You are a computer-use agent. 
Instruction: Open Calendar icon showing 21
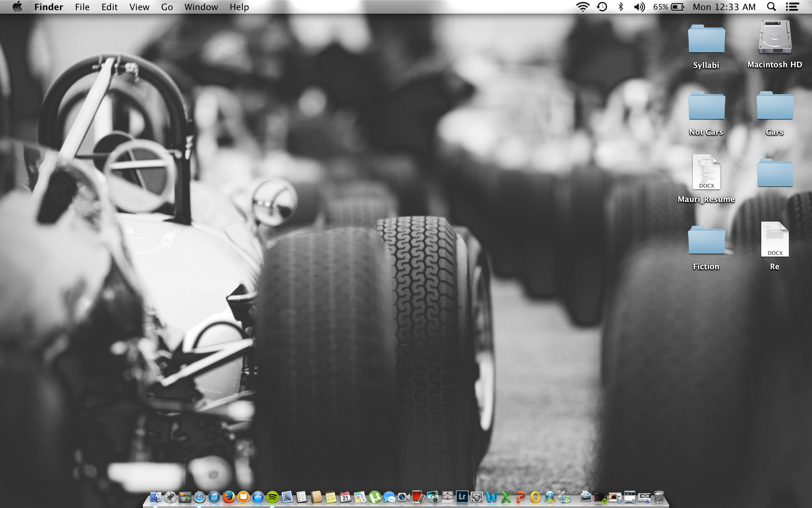click(x=346, y=497)
